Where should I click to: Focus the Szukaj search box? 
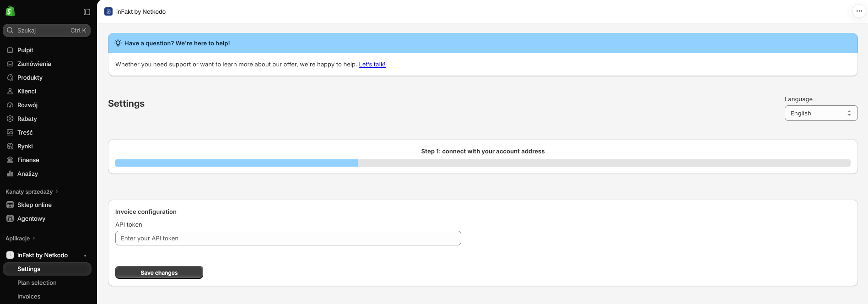[47, 30]
